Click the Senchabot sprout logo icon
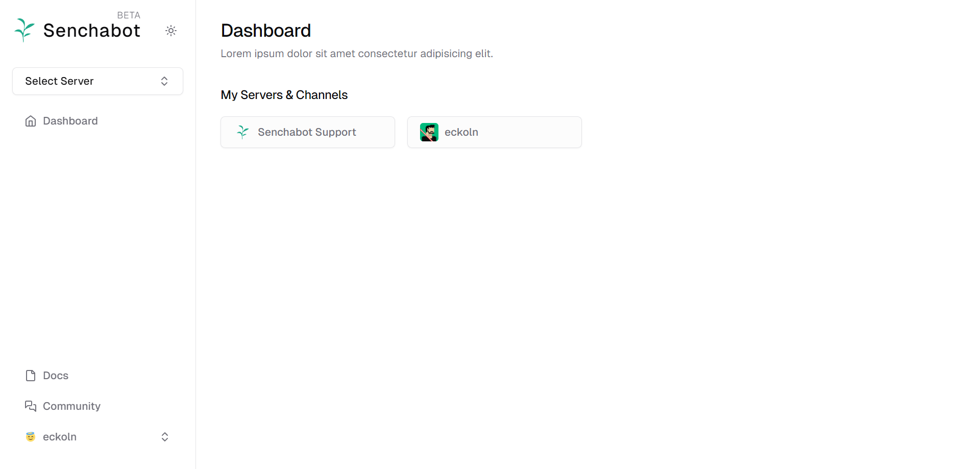This screenshot has width=980, height=469. coord(23,30)
